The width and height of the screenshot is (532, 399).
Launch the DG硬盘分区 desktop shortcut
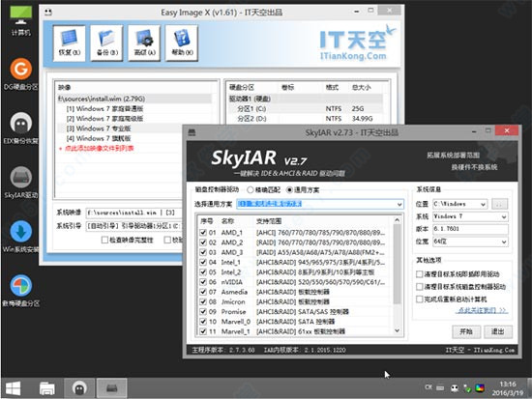point(20,73)
